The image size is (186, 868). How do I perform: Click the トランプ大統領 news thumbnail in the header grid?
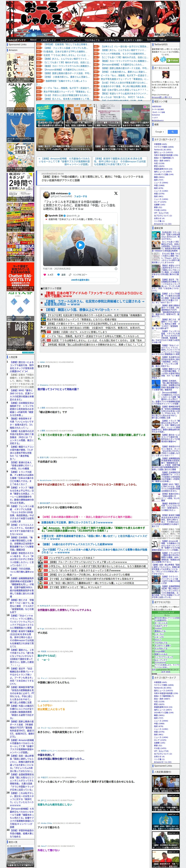122,139
